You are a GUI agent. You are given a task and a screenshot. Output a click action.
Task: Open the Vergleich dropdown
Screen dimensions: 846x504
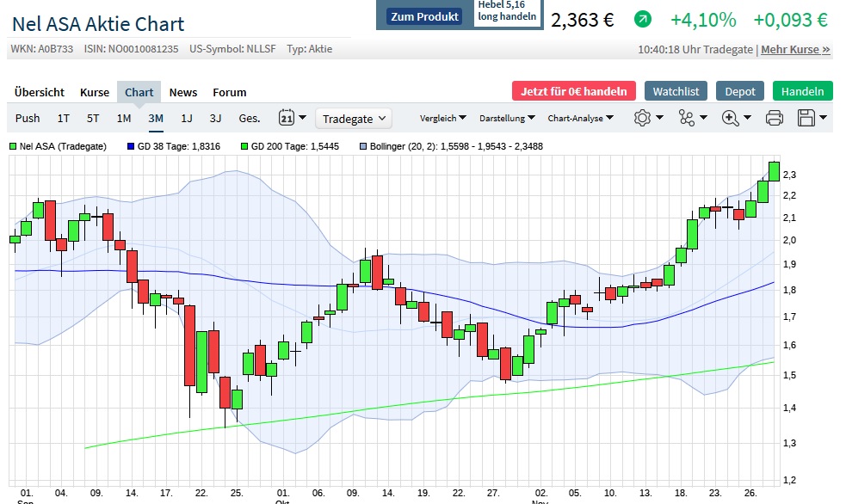(443, 118)
